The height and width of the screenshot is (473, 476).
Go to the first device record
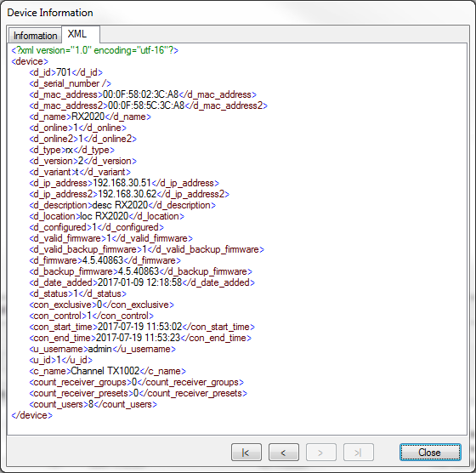(246, 453)
